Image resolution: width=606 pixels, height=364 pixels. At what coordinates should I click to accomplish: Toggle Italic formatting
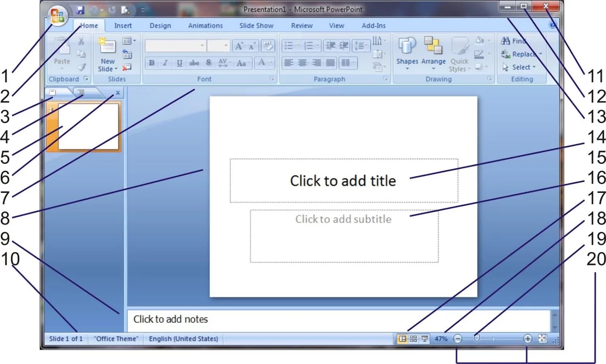[165, 63]
